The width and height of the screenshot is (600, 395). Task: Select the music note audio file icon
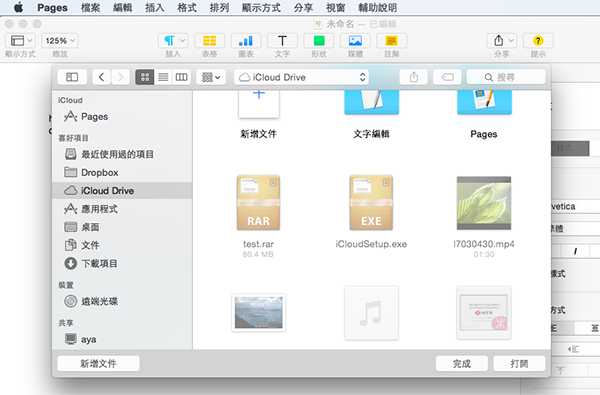371,313
